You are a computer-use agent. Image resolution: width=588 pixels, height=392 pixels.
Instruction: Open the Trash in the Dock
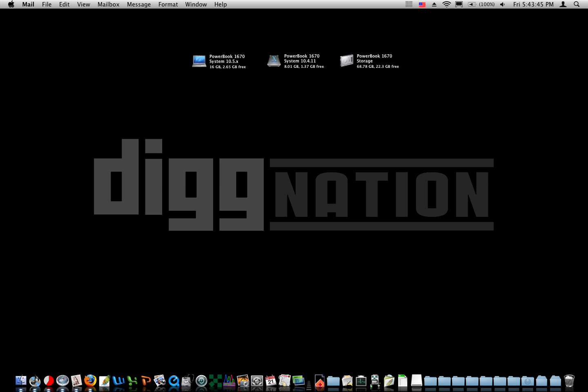(569, 381)
